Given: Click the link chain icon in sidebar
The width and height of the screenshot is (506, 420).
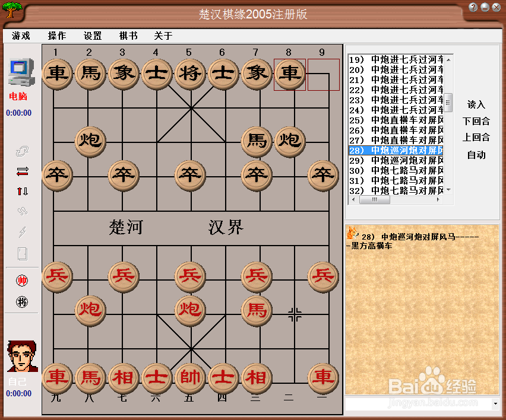Looking at the screenshot, I should [22, 151].
